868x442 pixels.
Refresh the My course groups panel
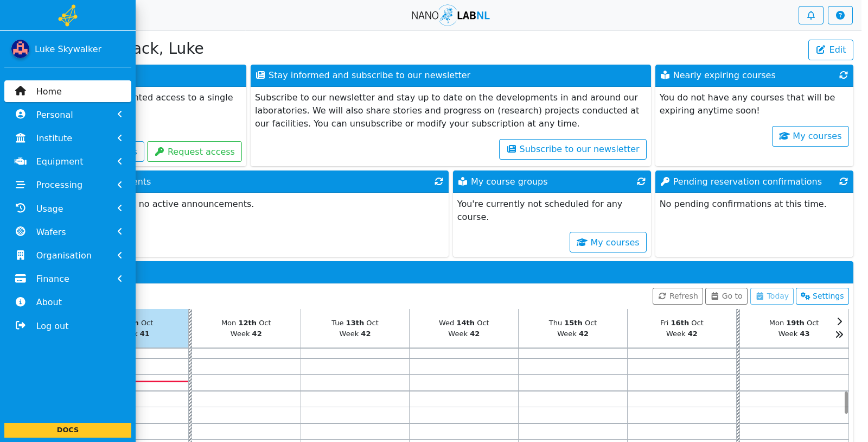click(x=641, y=182)
